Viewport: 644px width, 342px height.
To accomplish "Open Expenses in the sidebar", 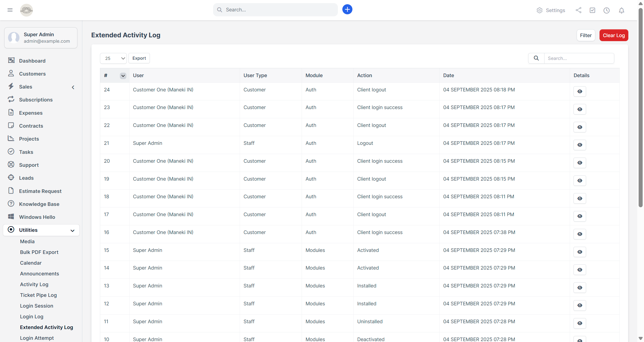I will point(41,113).
